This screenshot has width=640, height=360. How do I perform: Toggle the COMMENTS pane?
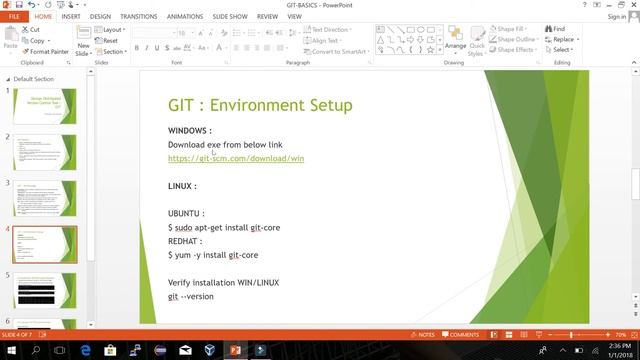pos(460,335)
